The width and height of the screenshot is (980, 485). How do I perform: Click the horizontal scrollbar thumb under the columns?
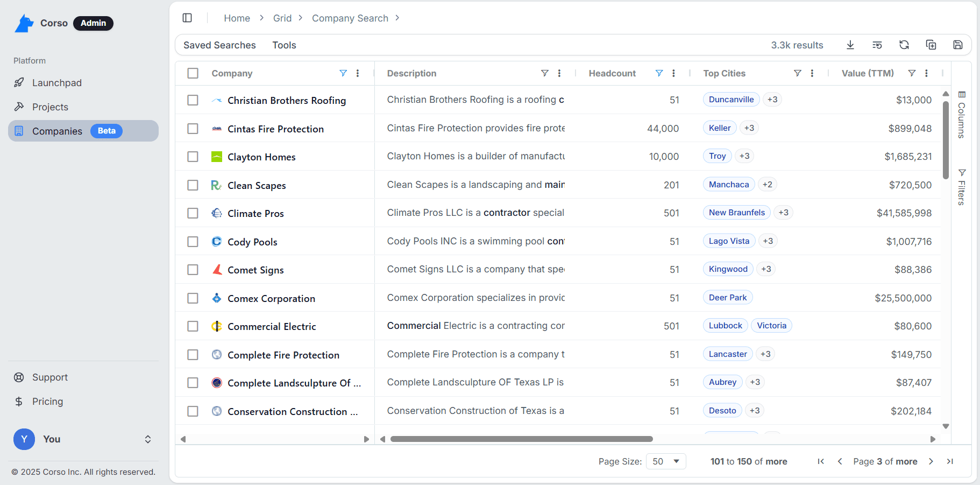pyautogui.click(x=522, y=439)
